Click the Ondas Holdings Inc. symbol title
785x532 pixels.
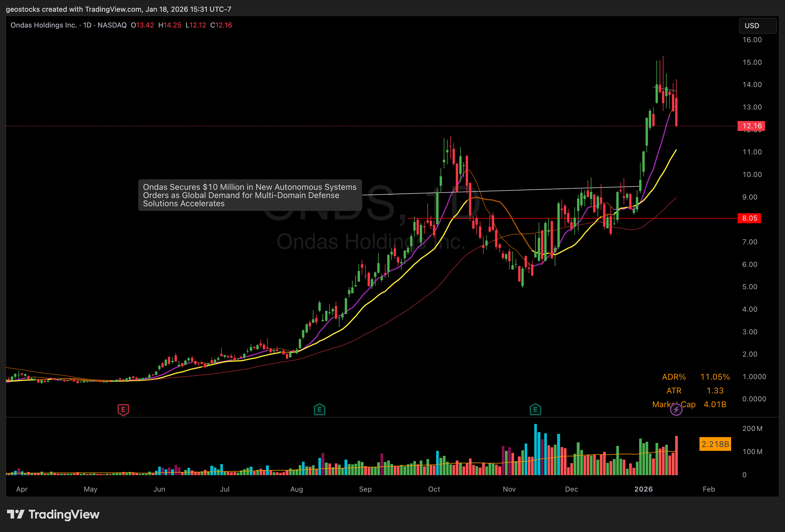point(43,25)
